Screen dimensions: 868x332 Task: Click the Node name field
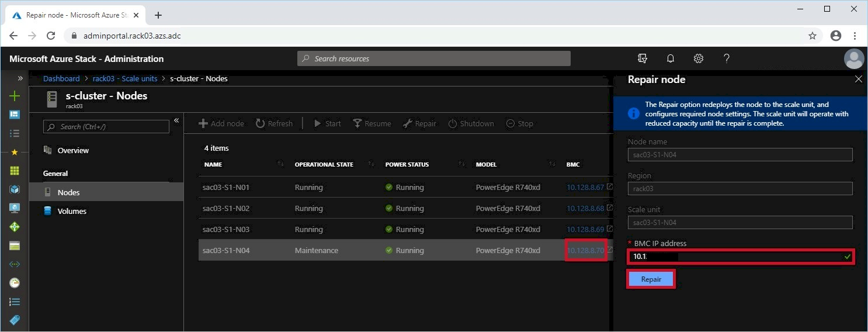tap(740, 155)
